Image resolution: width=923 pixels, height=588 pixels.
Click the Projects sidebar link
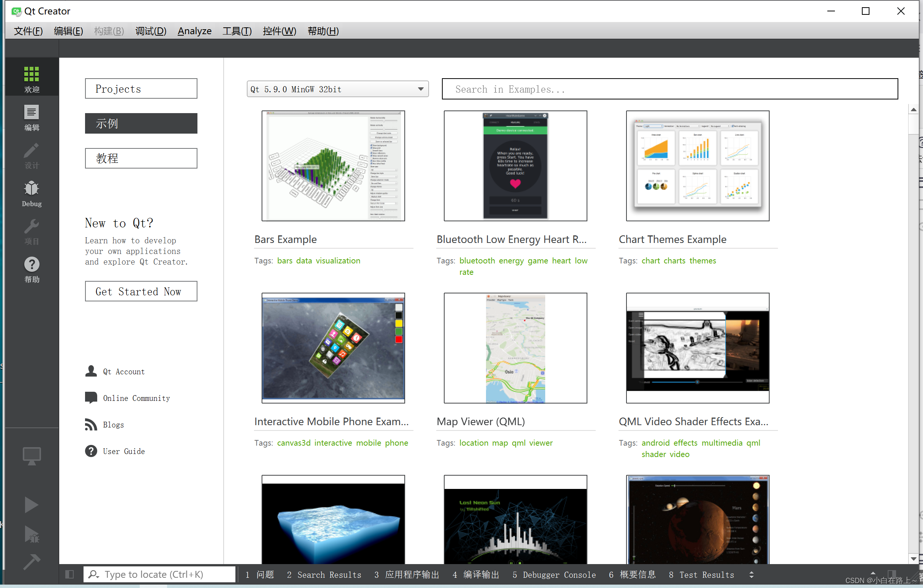[x=141, y=88]
